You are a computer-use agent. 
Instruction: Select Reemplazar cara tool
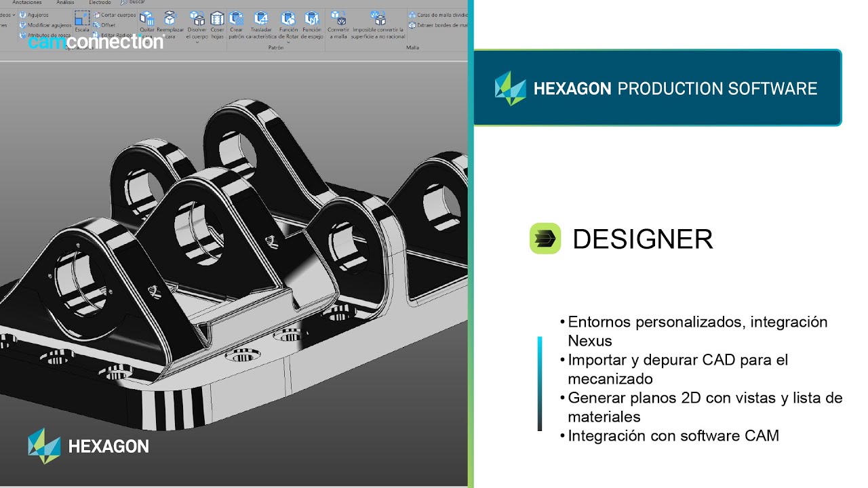170,25
